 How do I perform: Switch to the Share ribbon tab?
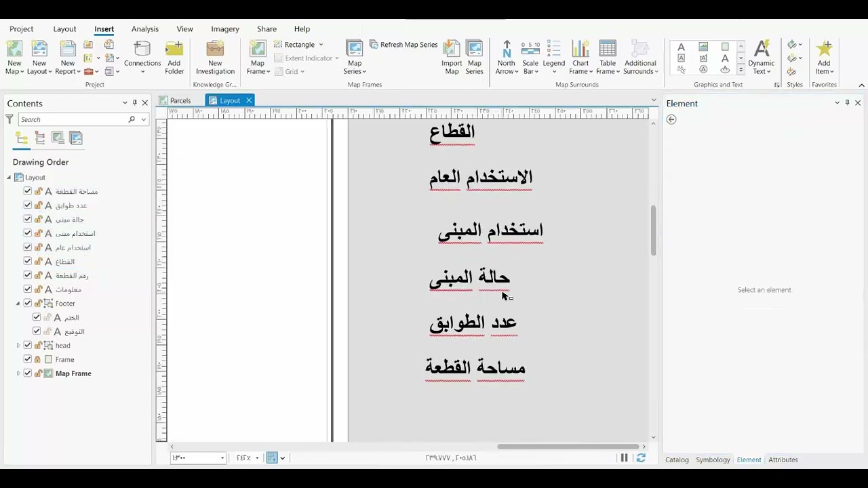267,29
